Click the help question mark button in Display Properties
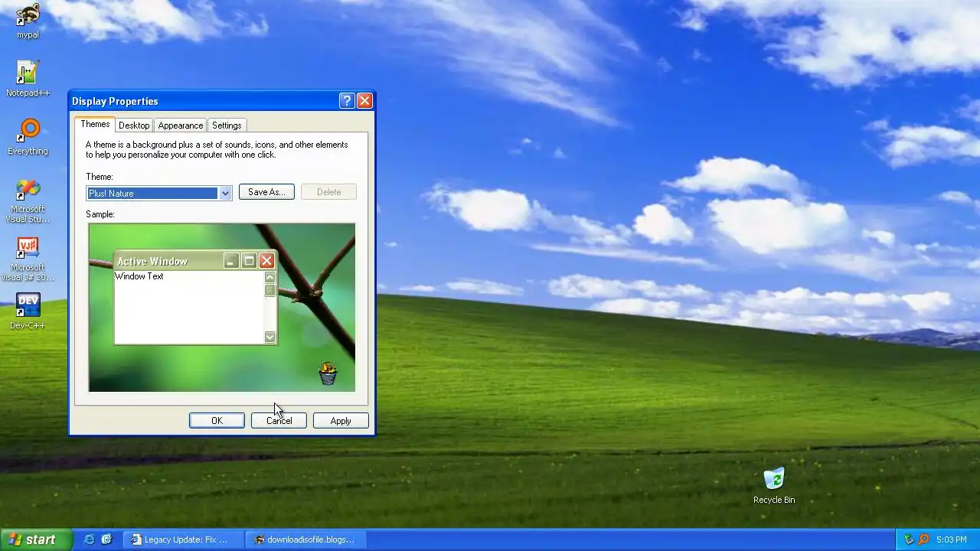Screen dimensions: 980x551 (x=346, y=101)
